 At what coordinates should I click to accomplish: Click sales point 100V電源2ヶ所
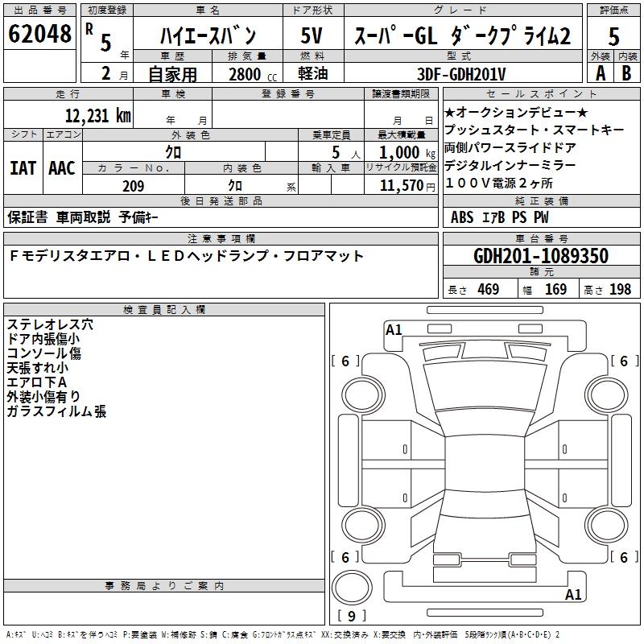(498, 183)
